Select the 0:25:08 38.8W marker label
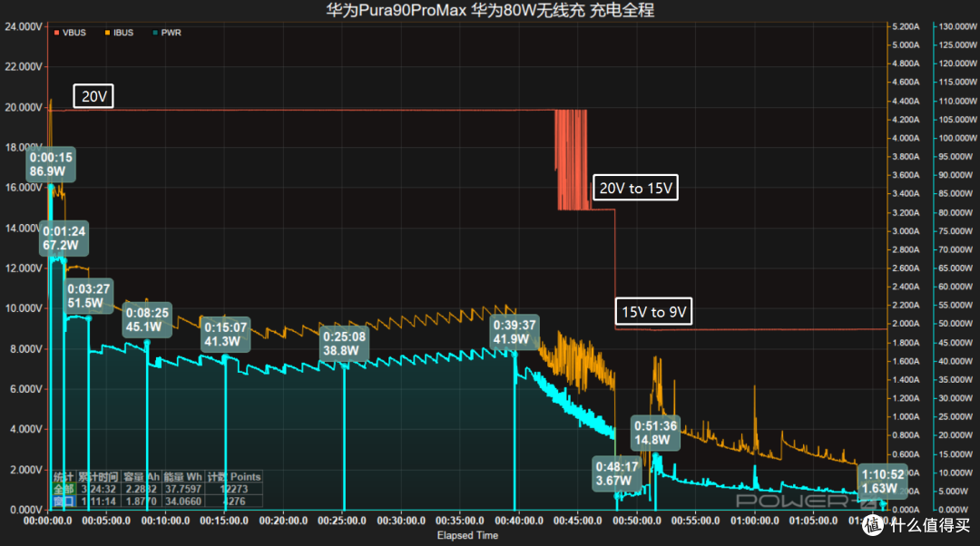This screenshot has height=546, width=980. click(x=345, y=344)
